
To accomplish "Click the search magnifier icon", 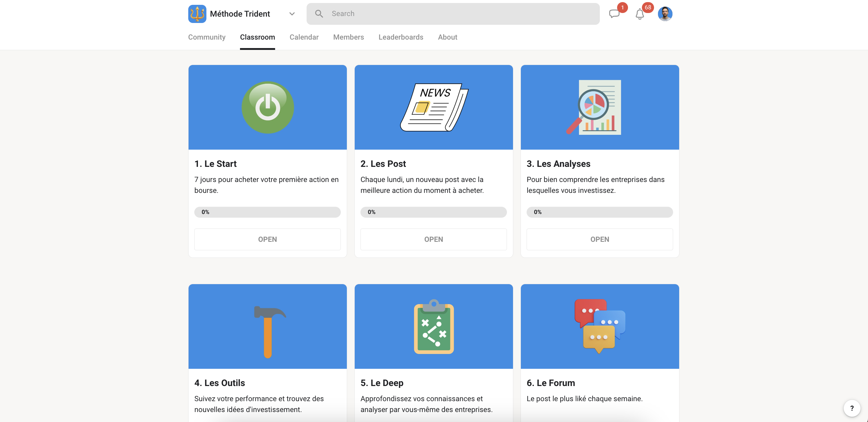I will click(319, 14).
